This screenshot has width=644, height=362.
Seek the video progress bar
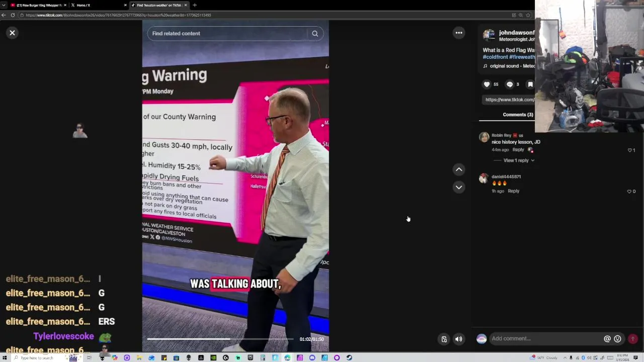click(220, 339)
